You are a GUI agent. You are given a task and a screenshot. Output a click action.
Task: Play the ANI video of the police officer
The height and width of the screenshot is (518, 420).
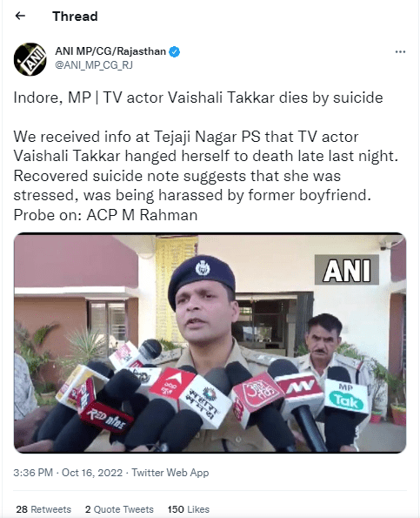[210, 343]
